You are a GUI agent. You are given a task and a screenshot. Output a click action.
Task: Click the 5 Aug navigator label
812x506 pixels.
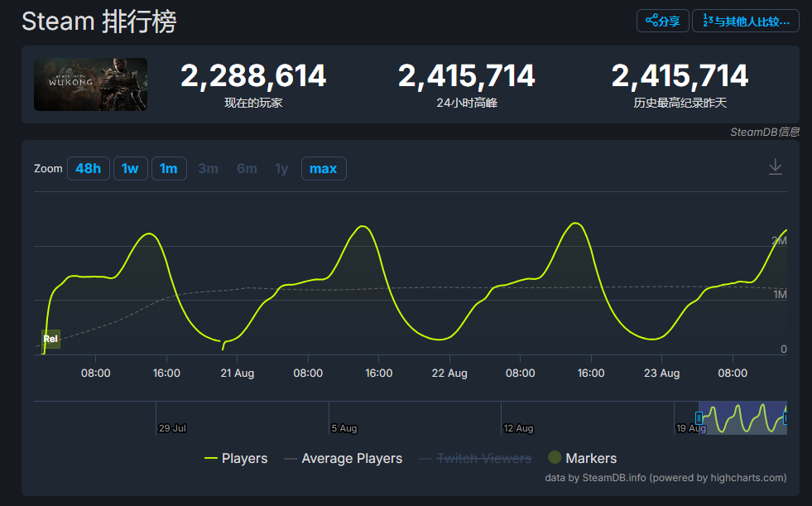pyautogui.click(x=344, y=428)
